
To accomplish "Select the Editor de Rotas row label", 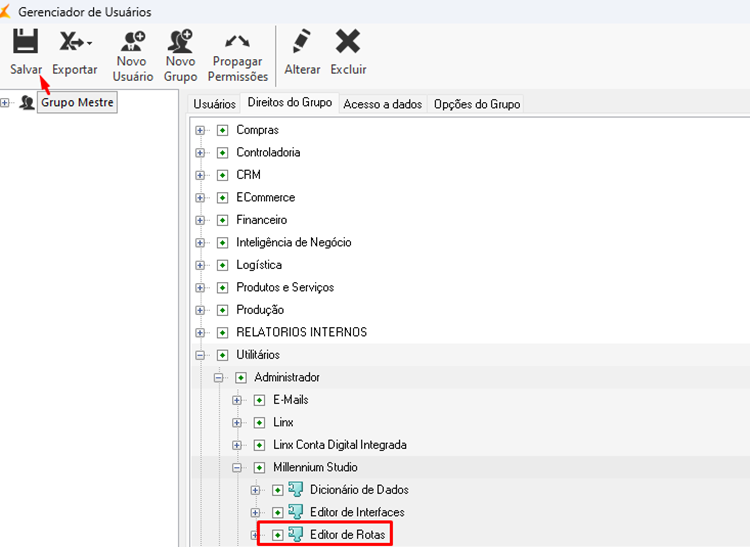I will click(x=347, y=535).
